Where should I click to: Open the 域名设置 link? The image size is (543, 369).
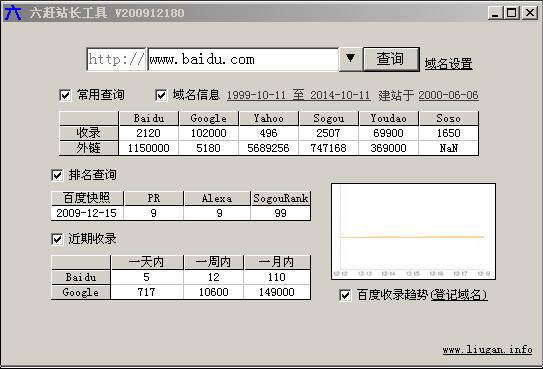coord(448,64)
